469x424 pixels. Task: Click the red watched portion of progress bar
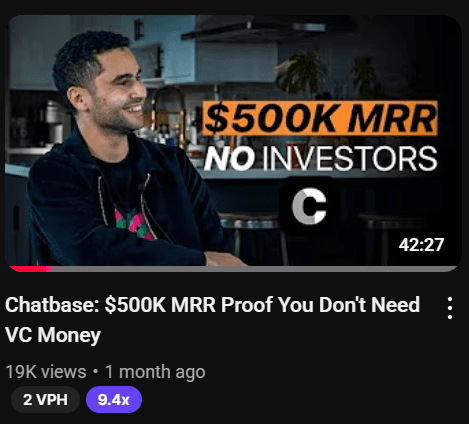(x=30, y=269)
